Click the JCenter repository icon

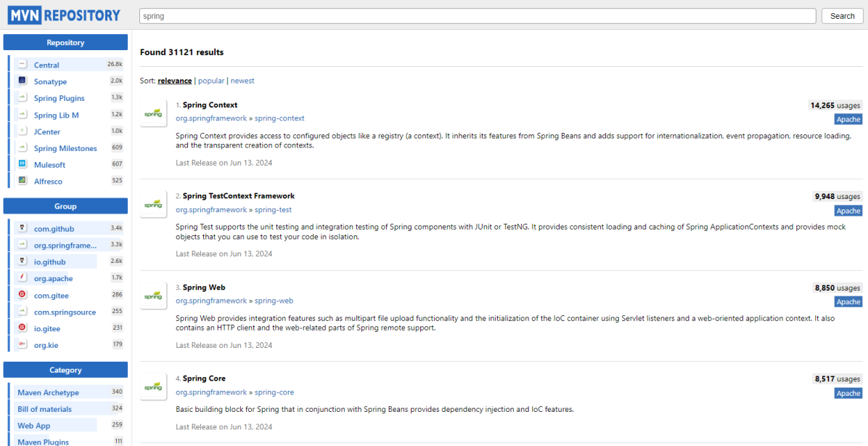(22, 132)
